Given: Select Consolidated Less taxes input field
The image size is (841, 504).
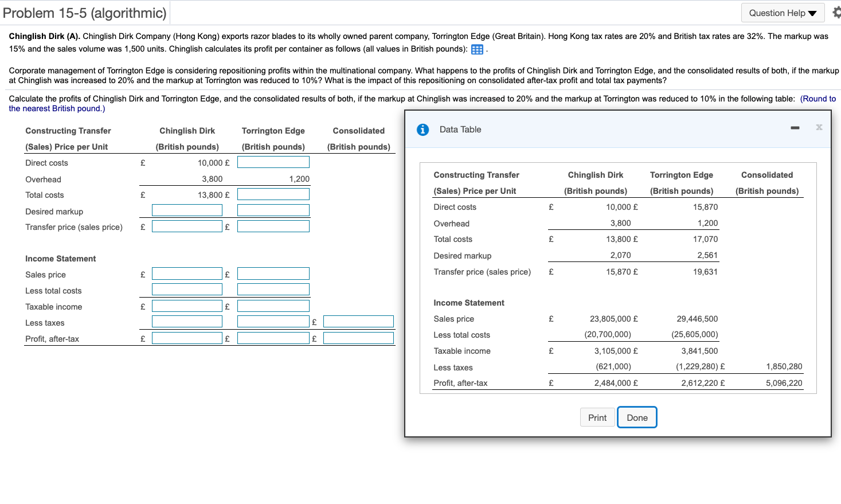Looking at the screenshot, I should (x=358, y=322).
